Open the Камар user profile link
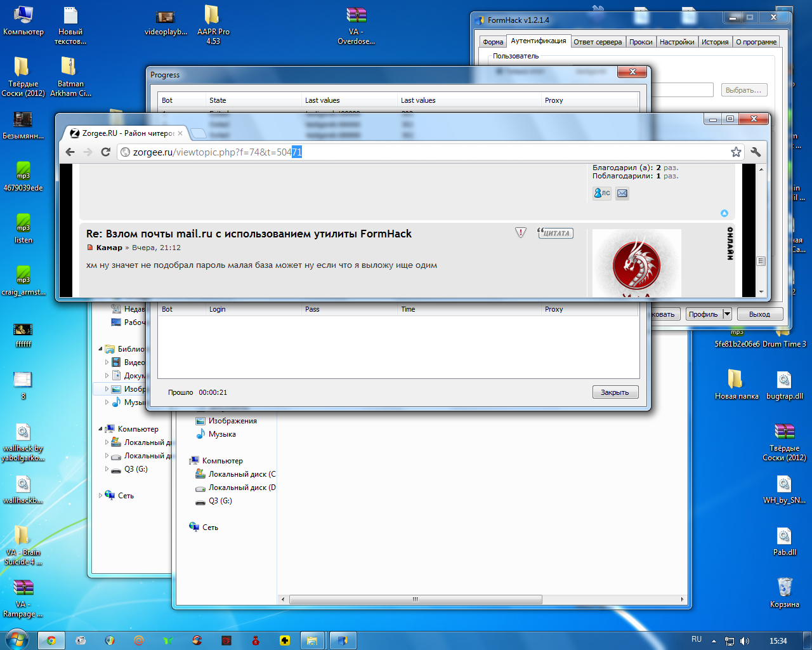This screenshot has height=650, width=812. coord(109,248)
